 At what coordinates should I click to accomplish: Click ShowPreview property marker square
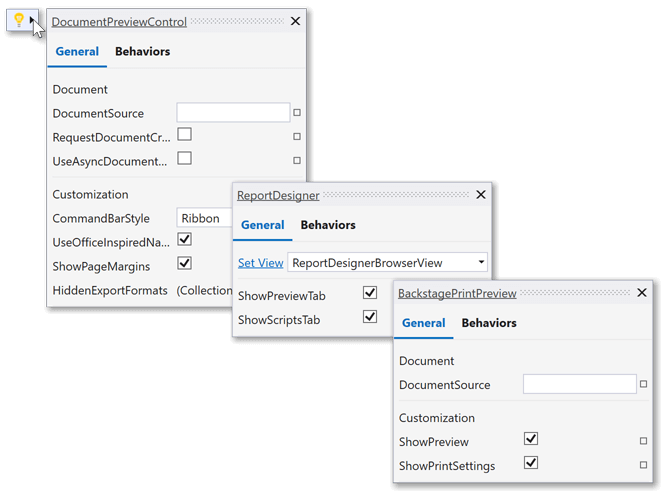point(644,441)
